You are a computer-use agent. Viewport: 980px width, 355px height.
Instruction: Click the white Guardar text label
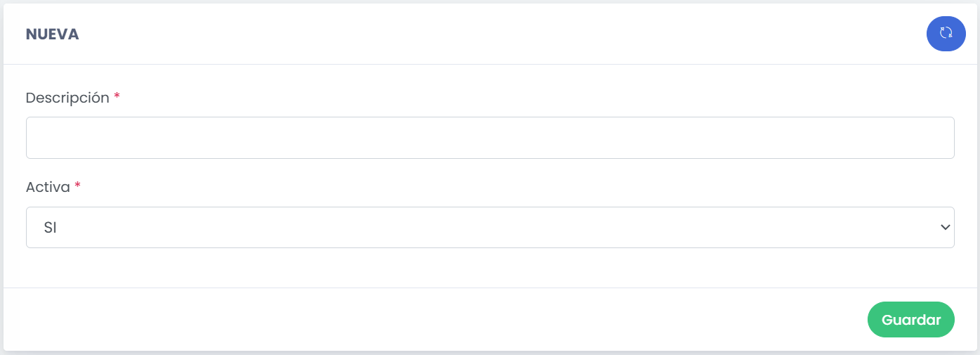(910, 320)
